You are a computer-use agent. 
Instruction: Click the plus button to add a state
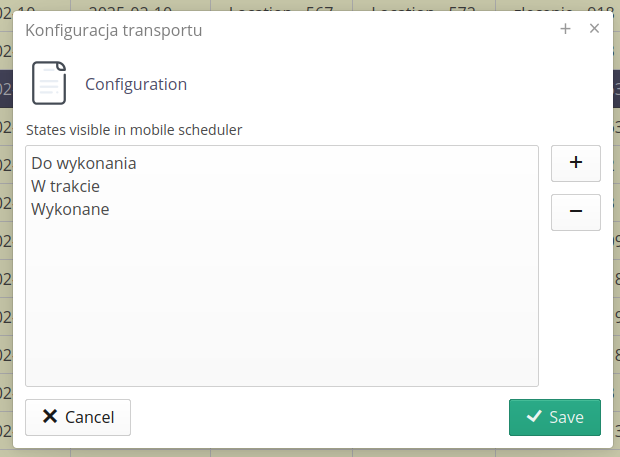coord(576,163)
